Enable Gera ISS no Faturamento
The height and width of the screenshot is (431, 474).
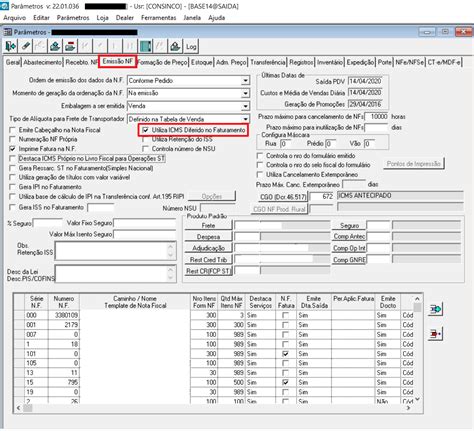pyautogui.click(x=13, y=207)
